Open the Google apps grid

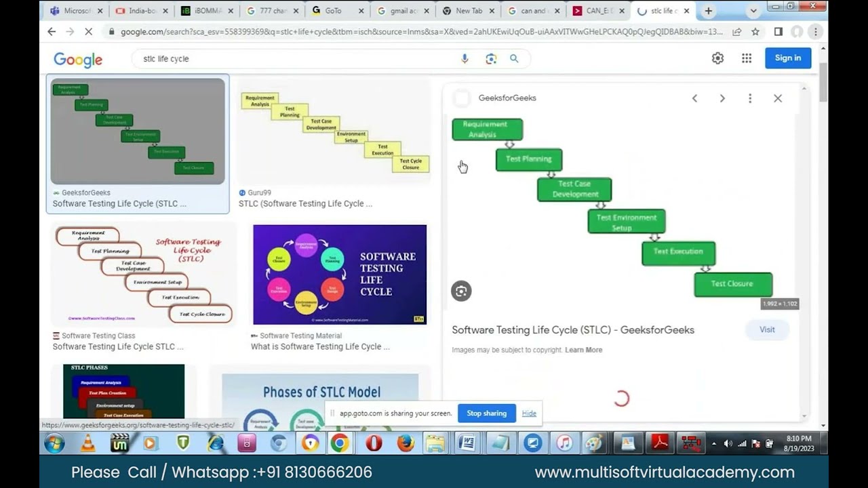747,58
